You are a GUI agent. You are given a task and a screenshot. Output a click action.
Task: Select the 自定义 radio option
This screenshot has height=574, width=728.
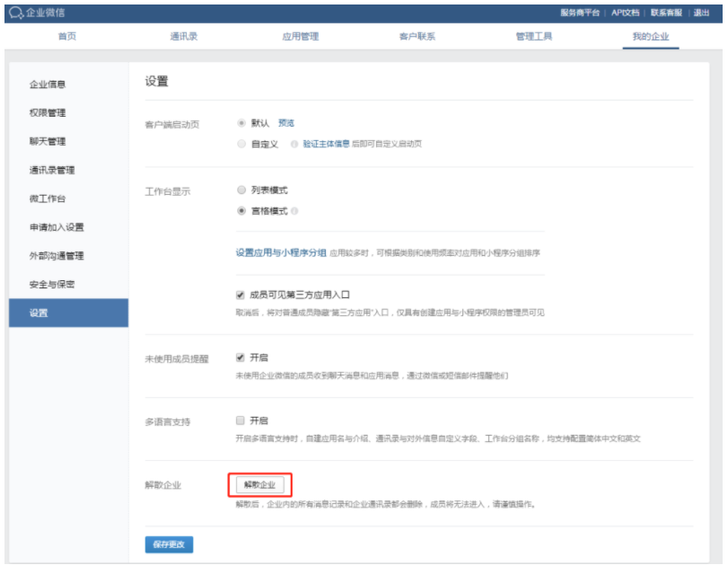coord(241,144)
